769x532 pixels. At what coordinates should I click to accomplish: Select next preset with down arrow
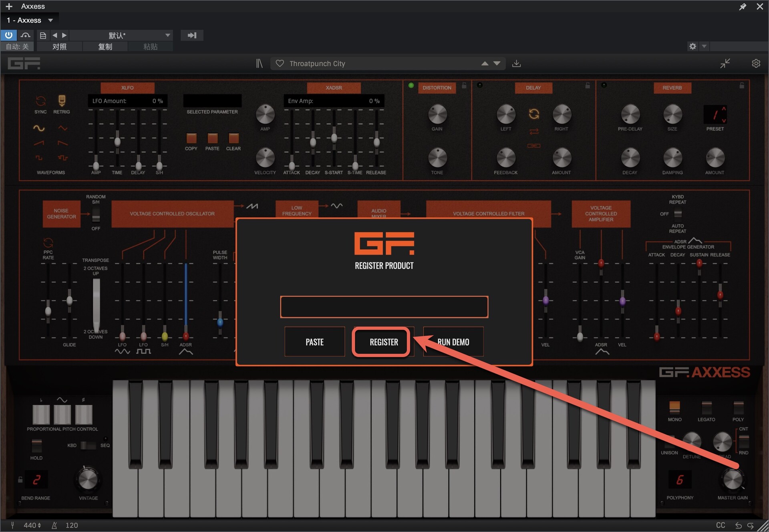coord(497,63)
